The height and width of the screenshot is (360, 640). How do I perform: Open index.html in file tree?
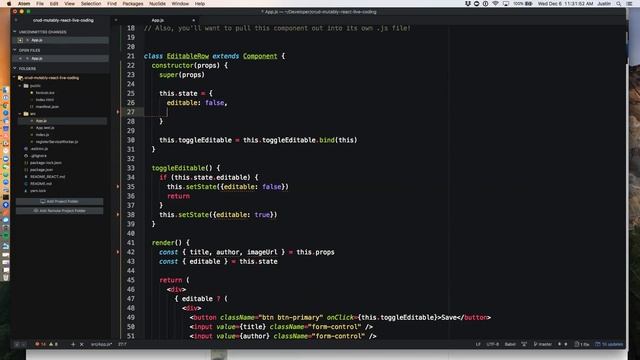(x=44, y=100)
